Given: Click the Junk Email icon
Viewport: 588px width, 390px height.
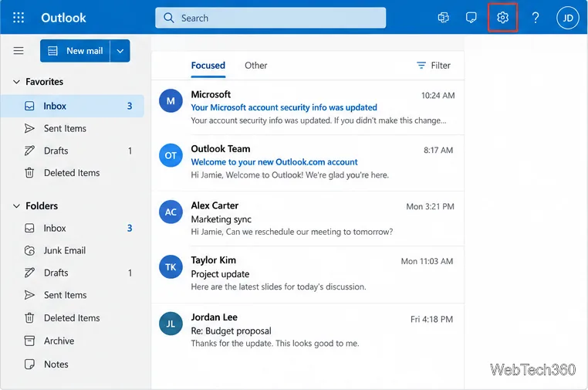Looking at the screenshot, I should click(x=29, y=250).
